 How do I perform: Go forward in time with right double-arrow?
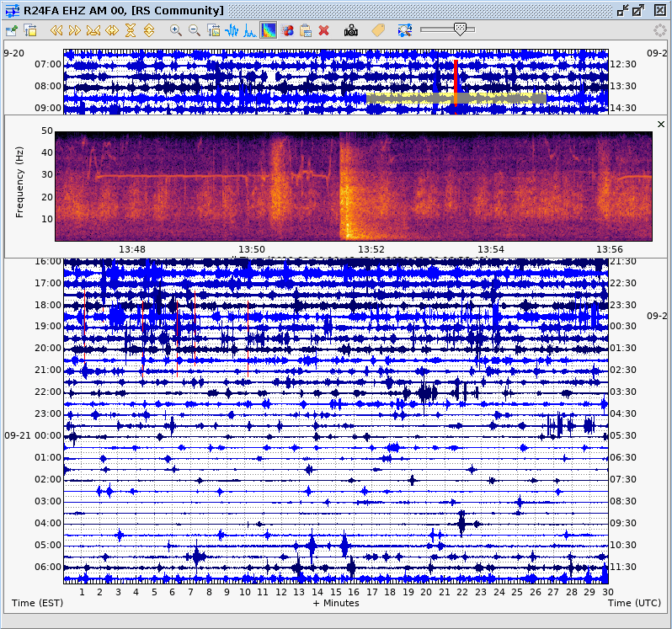pyautogui.click(x=75, y=30)
